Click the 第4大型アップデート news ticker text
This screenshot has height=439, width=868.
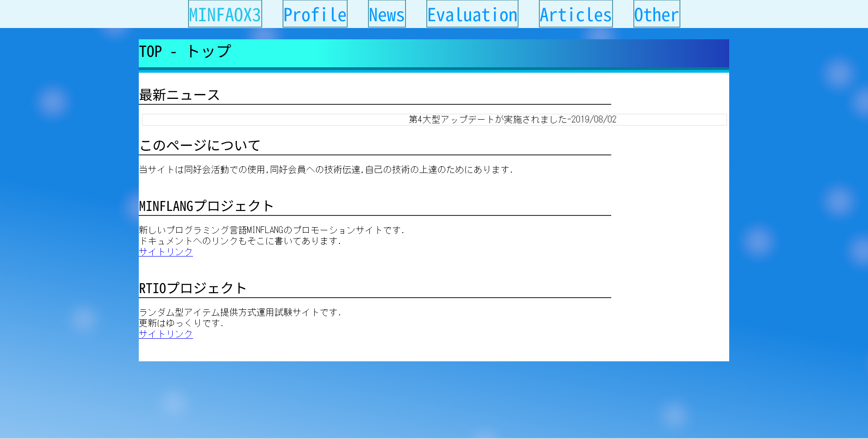pyautogui.click(x=512, y=120)
